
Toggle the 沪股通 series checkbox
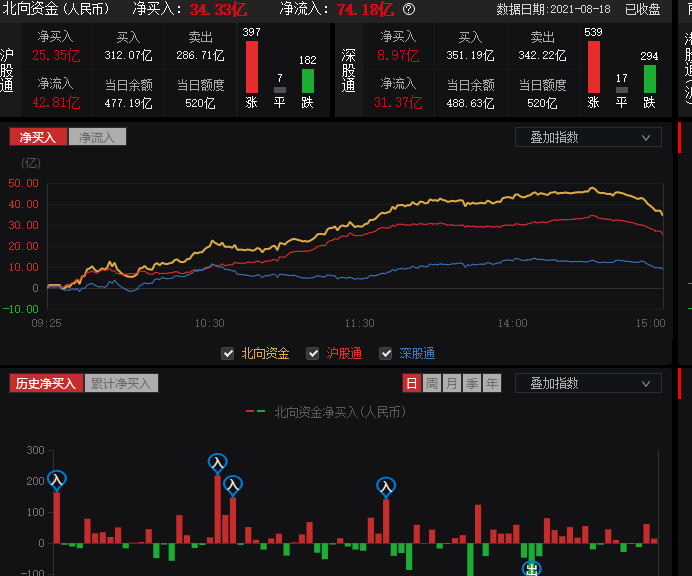pyautogui.click(x=313, y=353)
